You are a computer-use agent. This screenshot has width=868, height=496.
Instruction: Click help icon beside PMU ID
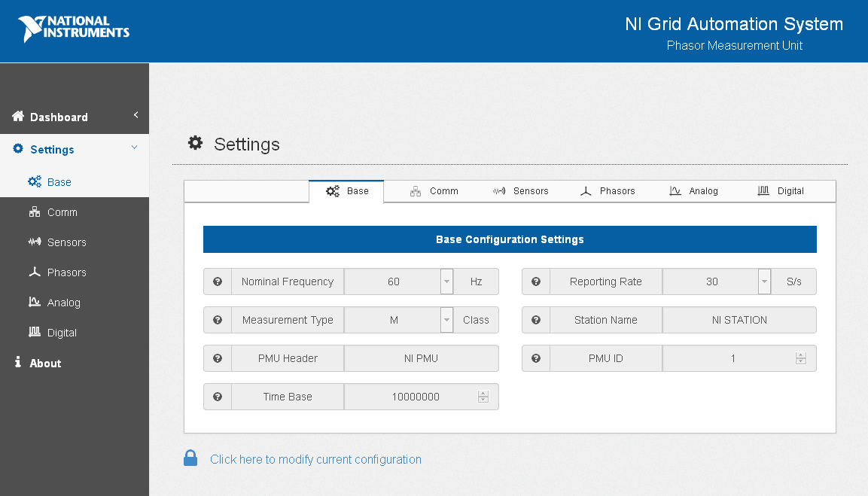[x=536, y=358]
